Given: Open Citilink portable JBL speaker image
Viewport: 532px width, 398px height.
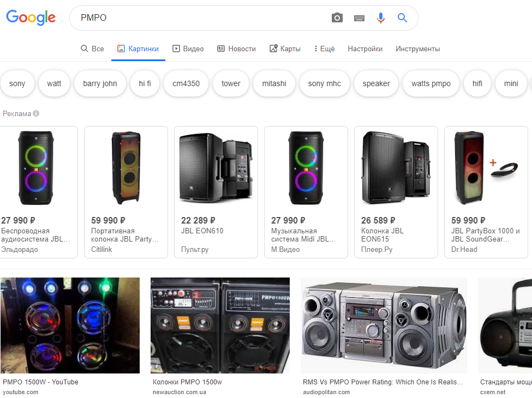Looking at the screenshot, I should 126,168.
